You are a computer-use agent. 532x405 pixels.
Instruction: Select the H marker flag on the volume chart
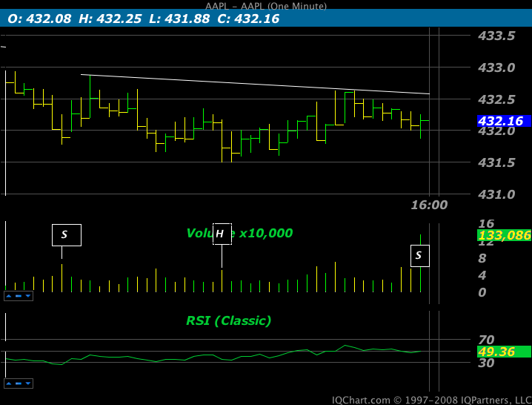[x=222, y=234]
